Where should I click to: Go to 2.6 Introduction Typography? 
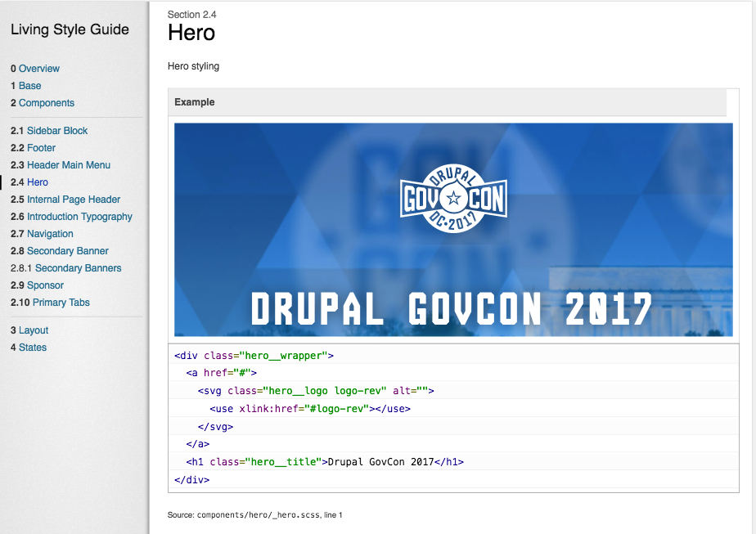pos(71,217)
